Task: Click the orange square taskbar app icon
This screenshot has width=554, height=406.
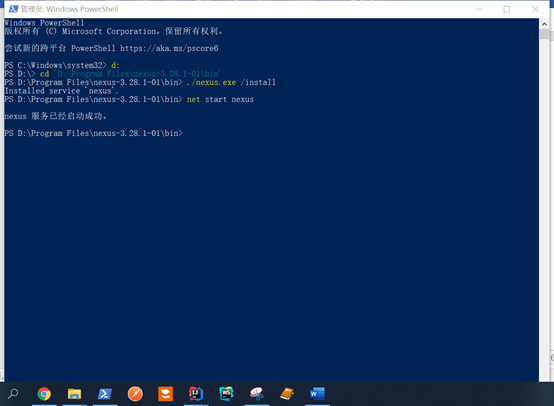Action: click(165, 394)
